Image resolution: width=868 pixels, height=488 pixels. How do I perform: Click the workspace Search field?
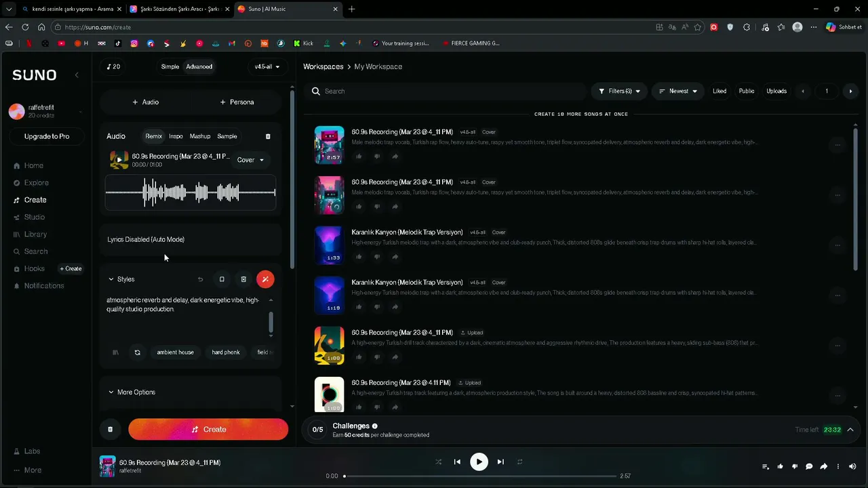pos(446,91)
